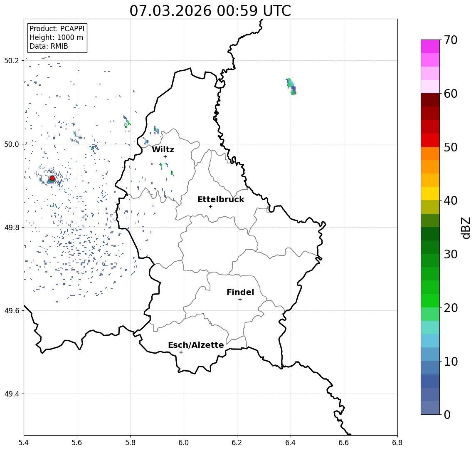
Task: Click the dark maroon colorbar segment below 60
Action: click(430, 100)
